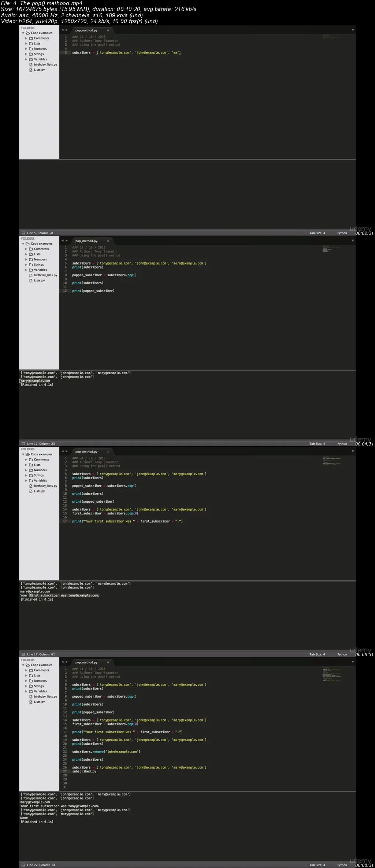Open Python syntax selector in 00:08:31 frame
The width and height of the screenshot is (375, 868).
[x=342, y=865]
